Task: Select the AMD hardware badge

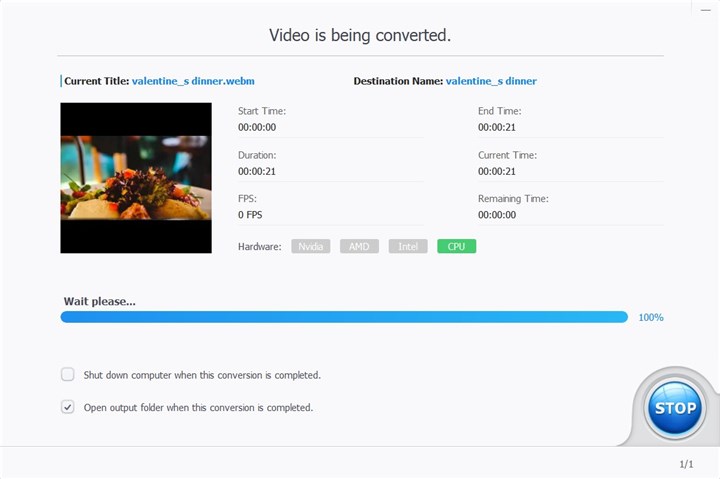Action: click(359, 246)
